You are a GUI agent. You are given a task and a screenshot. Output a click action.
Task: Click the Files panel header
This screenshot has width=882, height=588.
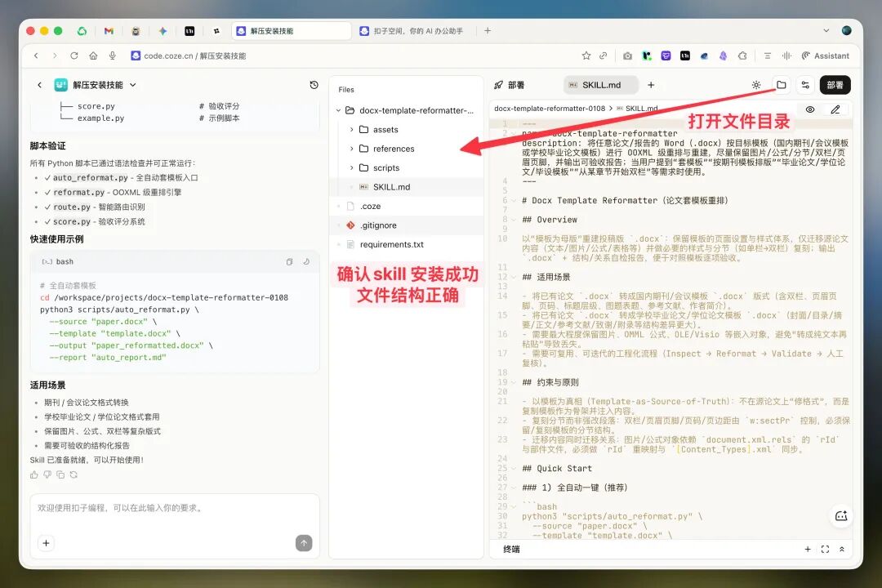[x=346, y=90]
